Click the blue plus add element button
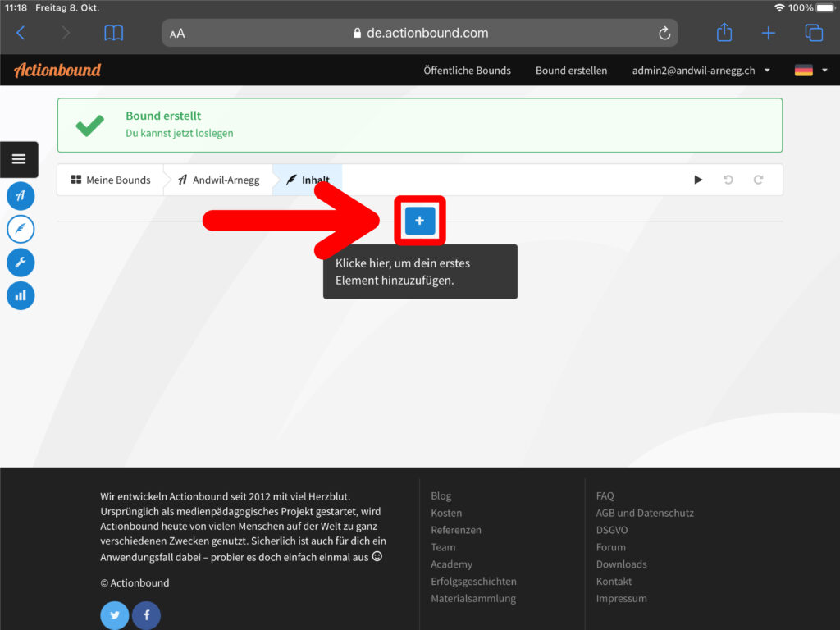Viewport: 840px width, 630px height. pyautogui.click(x=419, y=221)
